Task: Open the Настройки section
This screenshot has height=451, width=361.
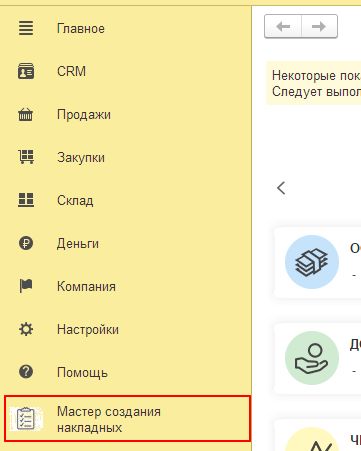Action: (x=88, y=329)
